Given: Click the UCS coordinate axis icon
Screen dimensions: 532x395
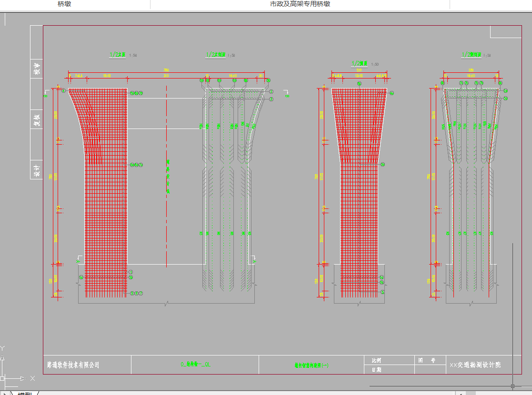Looking at the screenshot, I should [4, 378].
